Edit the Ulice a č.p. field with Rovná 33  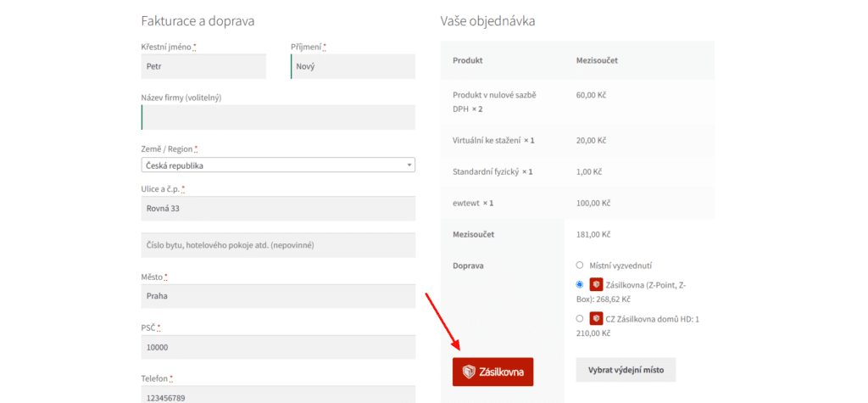(x=278, y=209)
